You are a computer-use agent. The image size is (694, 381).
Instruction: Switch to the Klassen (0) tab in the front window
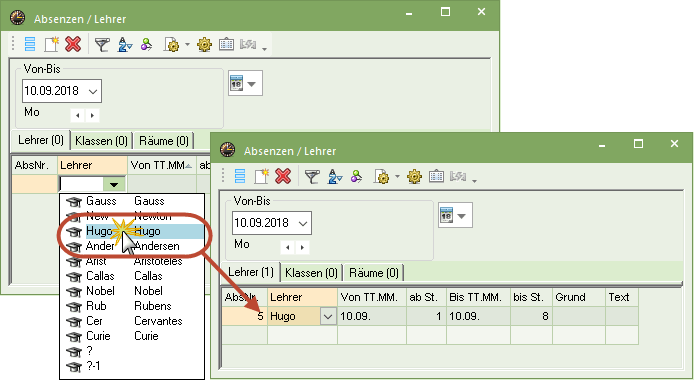(x=311, y=273)
